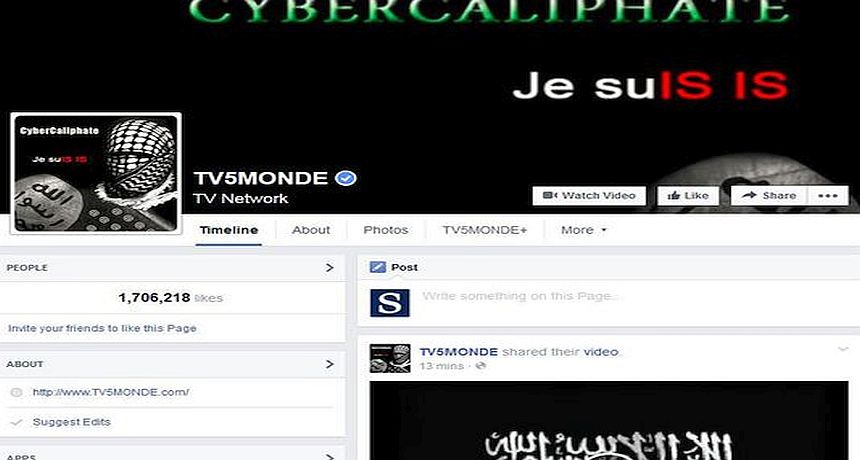Screen dimensions: 860x460
Task: Expand the ABOUT section chevron
Action: [x=329, y=364]
